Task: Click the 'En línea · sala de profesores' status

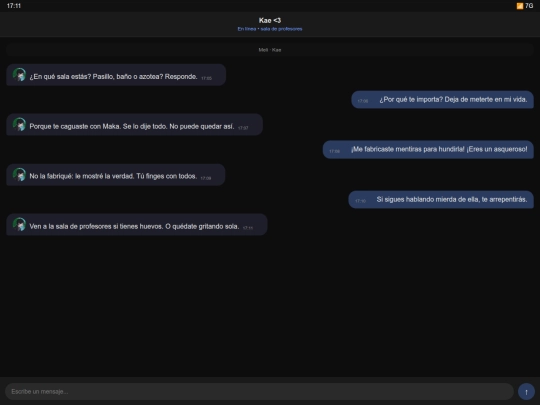Action: click(x=270, y=29)
